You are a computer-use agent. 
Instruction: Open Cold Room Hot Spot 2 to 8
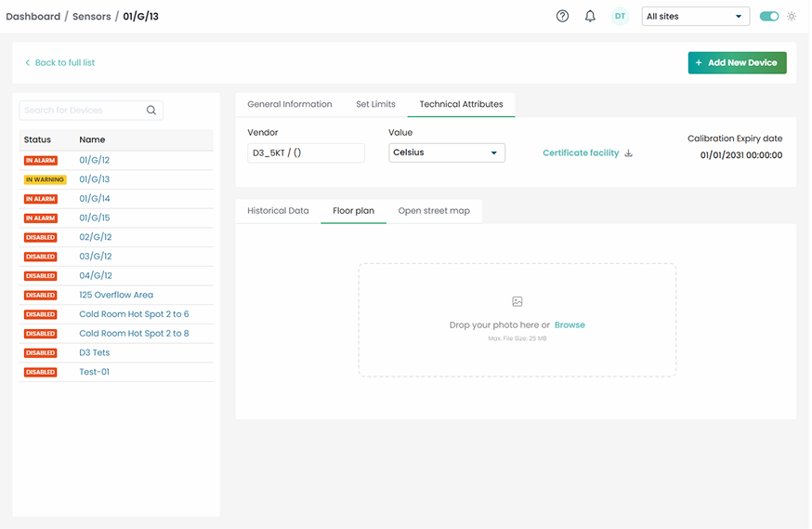[134, 333]
